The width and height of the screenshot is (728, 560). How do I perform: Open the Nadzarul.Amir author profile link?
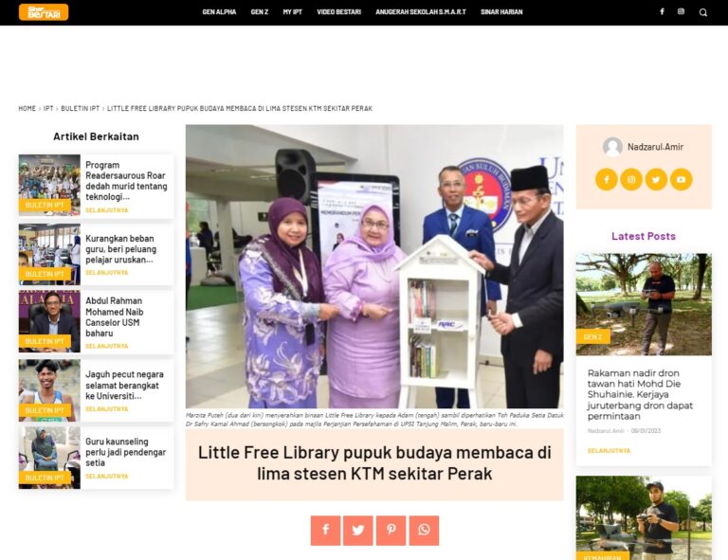(x=655, y=147)
